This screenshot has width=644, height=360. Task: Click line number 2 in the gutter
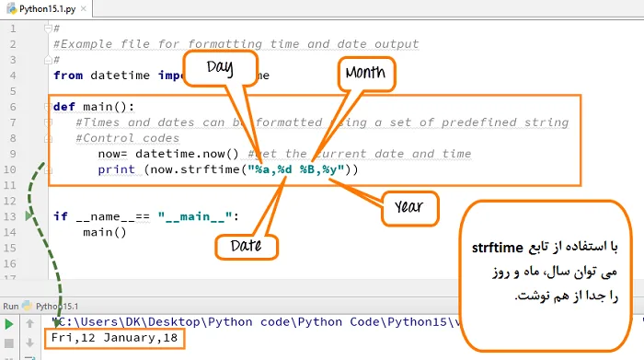(13, 44)
